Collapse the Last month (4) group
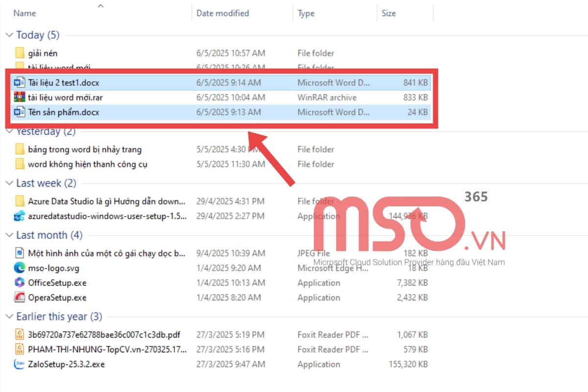 point(9,235)
